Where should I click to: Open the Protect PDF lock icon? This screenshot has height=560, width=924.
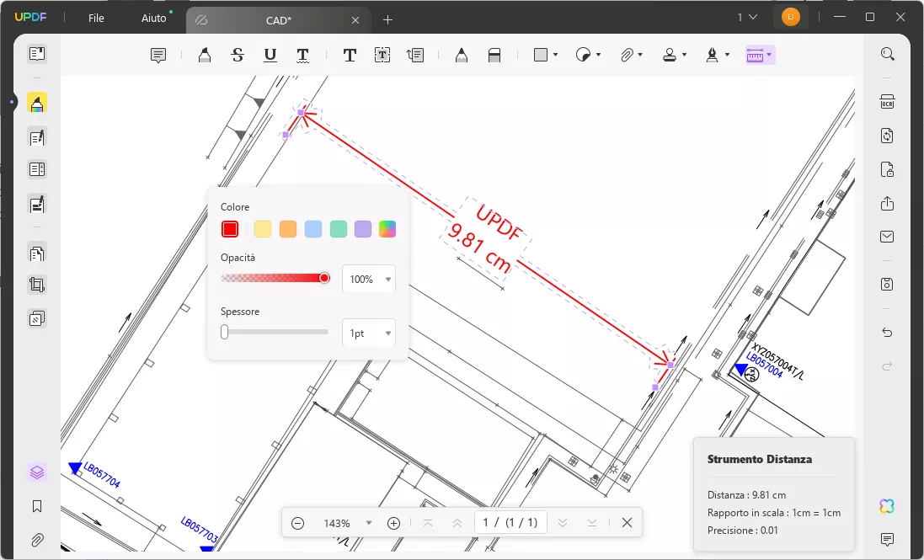(x=888, y=169)
